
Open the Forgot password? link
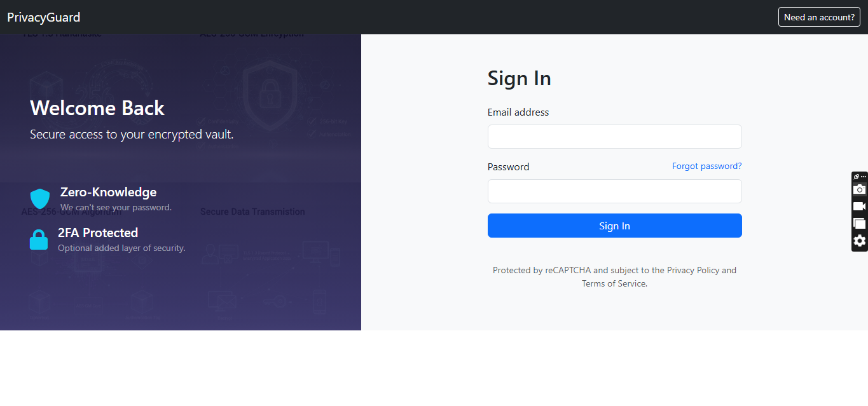coord(706,166)
